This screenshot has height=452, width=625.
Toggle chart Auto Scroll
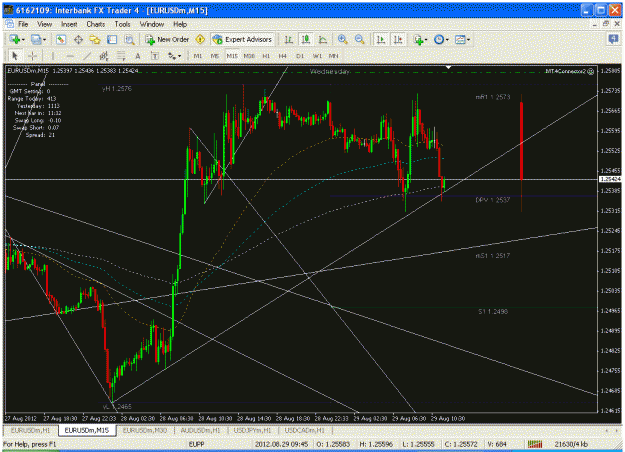(381, 39)
